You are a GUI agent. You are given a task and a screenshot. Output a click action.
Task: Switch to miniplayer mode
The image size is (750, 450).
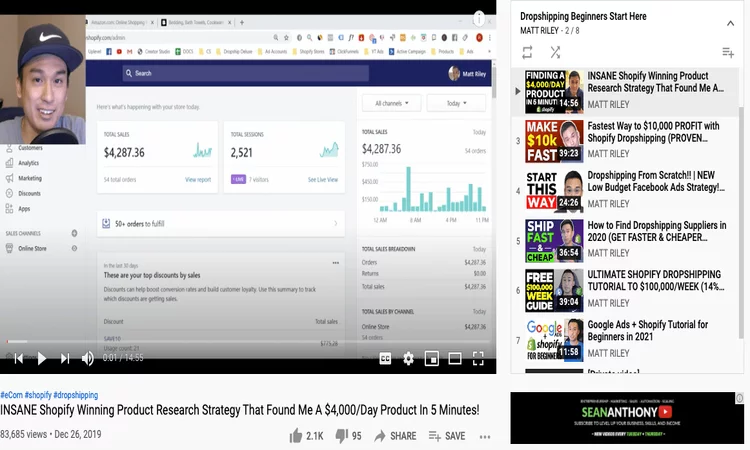431,359
